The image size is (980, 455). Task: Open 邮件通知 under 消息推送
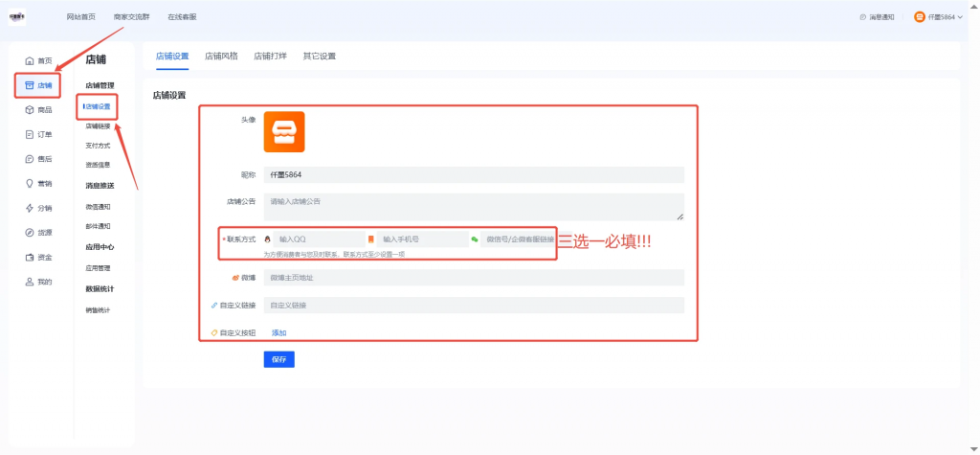[99, 226]
